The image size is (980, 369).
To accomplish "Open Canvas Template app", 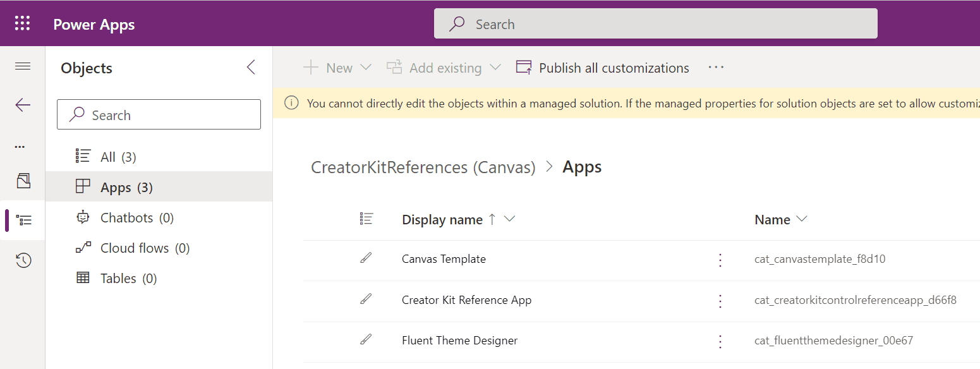I will [x=444, y=259].
